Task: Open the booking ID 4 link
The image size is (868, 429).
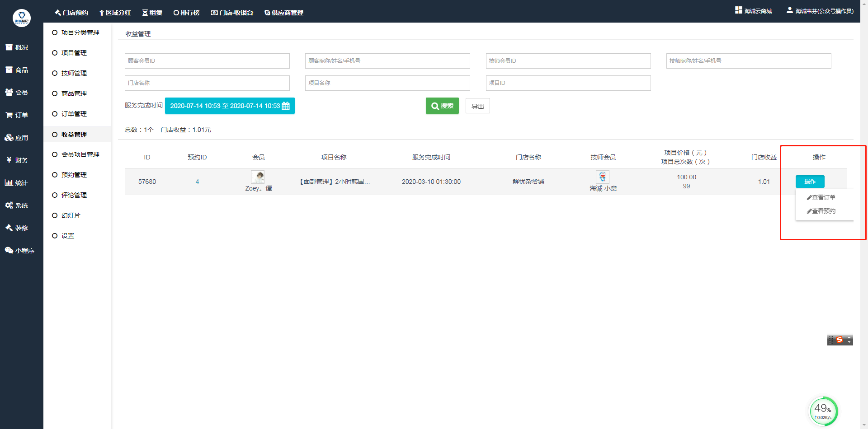Action: coord(197,182)
